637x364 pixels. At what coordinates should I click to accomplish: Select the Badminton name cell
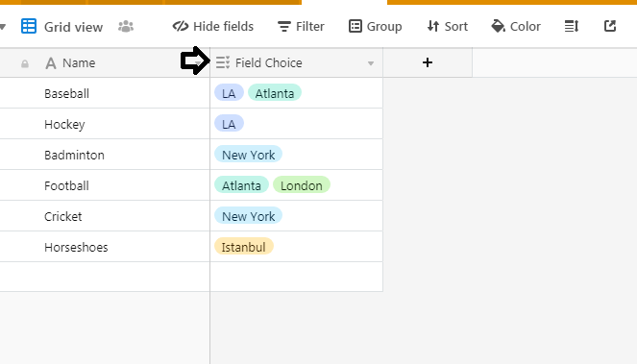105,155
